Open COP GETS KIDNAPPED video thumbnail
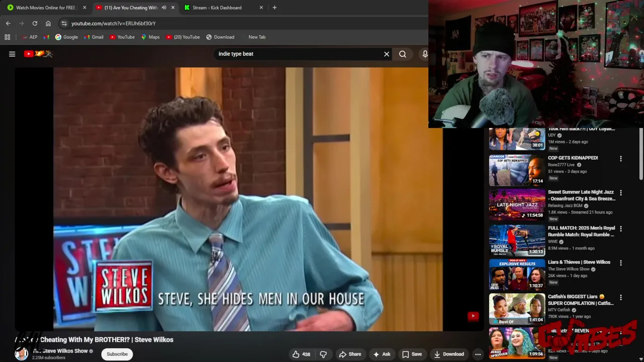 pyautogui.click(x=517, y=169)
